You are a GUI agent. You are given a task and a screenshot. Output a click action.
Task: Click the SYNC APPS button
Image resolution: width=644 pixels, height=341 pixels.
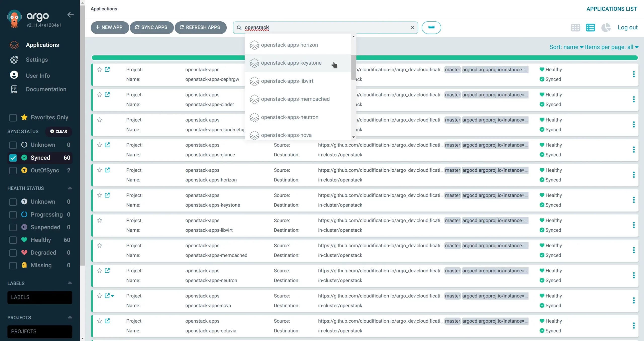point(151,27)
